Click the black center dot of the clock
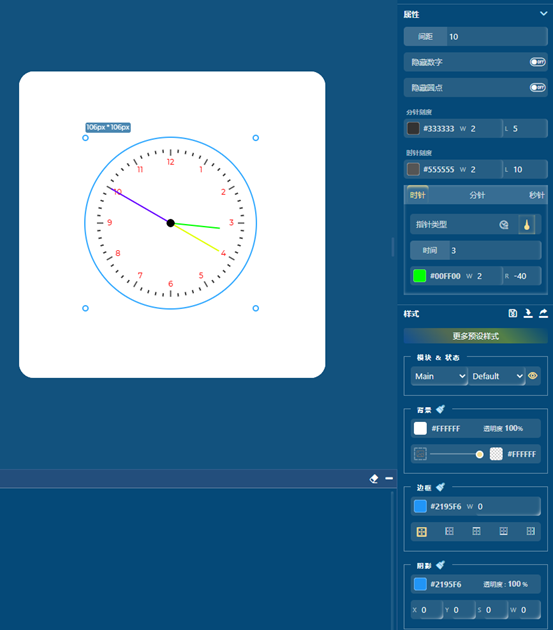Viewport: 554px width, 631px height. (171, 223)
